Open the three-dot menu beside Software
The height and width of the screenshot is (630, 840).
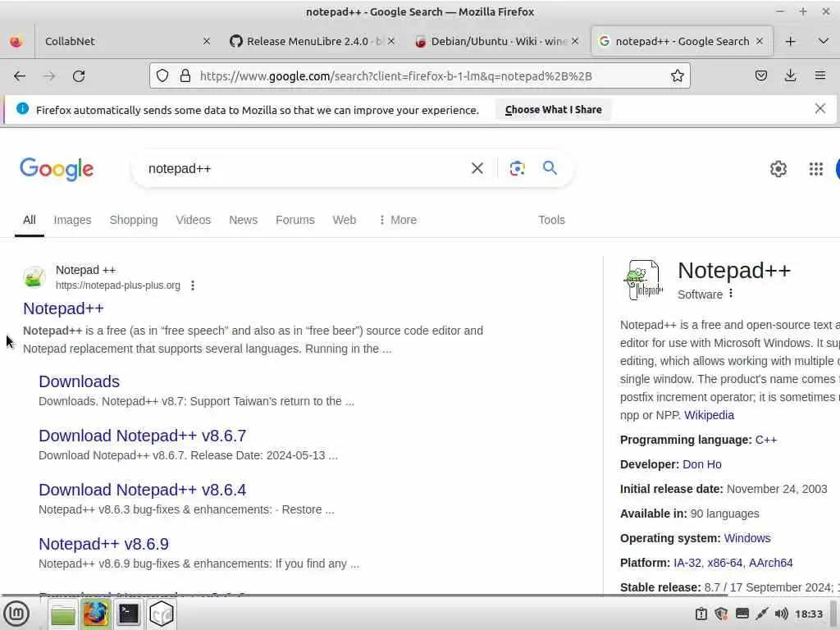pyautogui.click(x=731, y=294)
